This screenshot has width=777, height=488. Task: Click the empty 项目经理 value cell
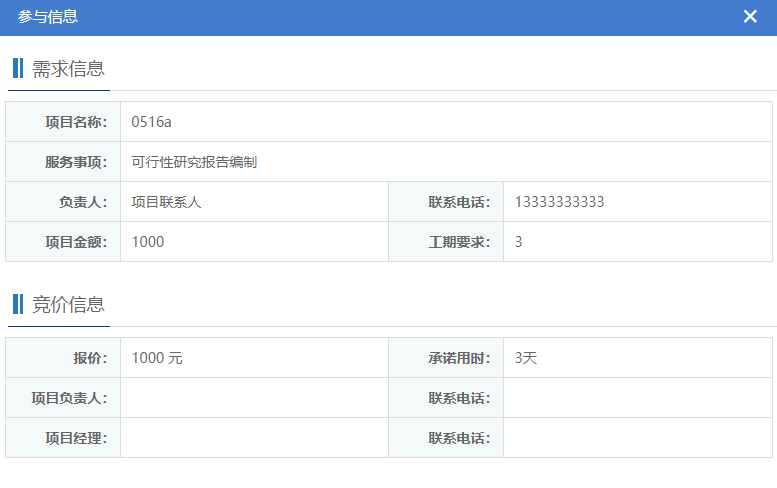point(254,438)
